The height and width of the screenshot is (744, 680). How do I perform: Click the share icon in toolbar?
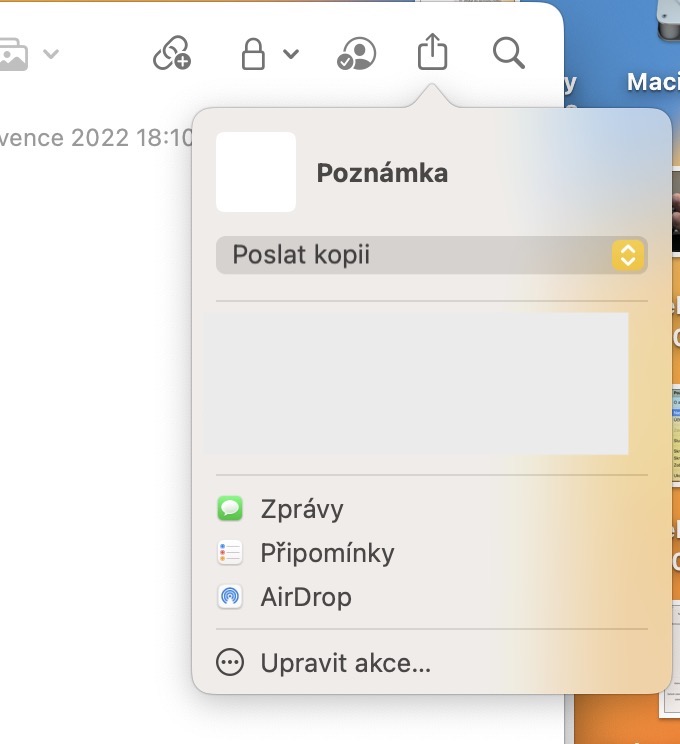tap(432, 52)
